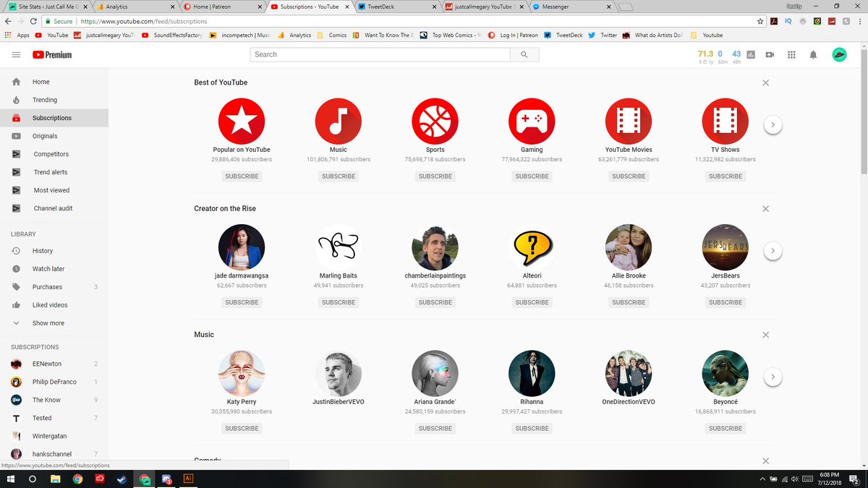
Task: Open the Music channel note icon
Action: pos(339,121)
